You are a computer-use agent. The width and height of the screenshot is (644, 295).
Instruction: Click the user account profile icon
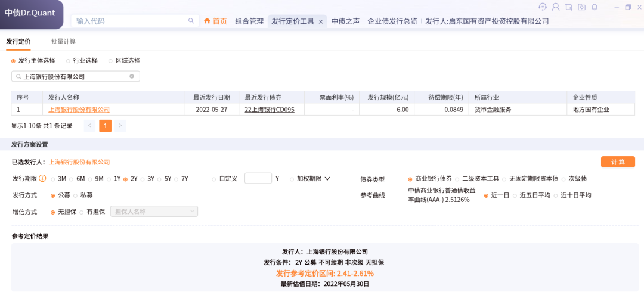(x=556, y=7)
